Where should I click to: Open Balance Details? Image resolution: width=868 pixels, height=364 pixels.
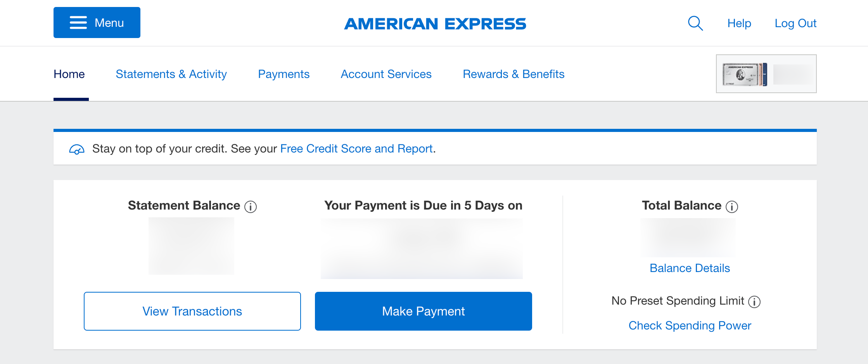pyautogui.click(x=689, y=268)
